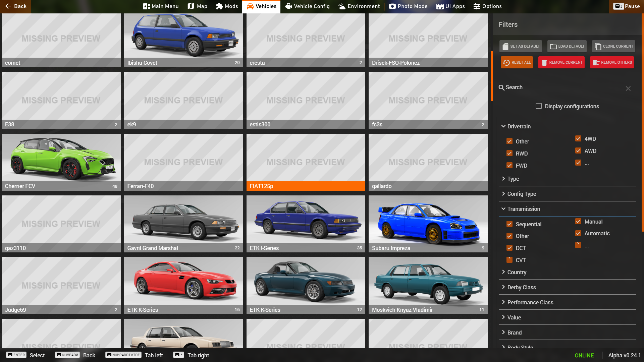Click the search magnifier icon

click(x=501, y=87)
